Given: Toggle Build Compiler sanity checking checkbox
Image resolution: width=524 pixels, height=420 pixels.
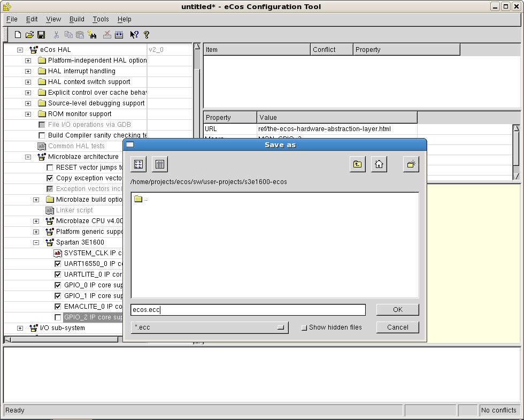Looking at the screenshot, I should [x=42, y=135].
